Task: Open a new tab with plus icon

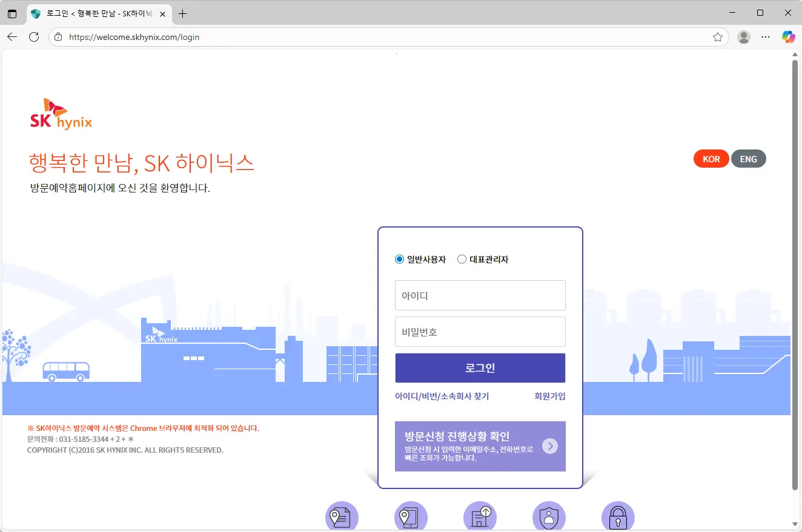Action: [x=182, y=13]
